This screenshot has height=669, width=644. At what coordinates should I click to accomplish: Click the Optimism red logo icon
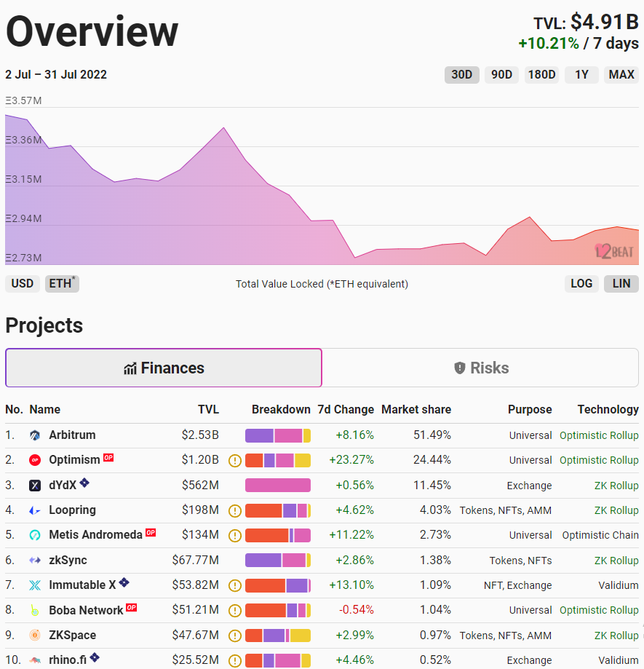coord(35,460)
